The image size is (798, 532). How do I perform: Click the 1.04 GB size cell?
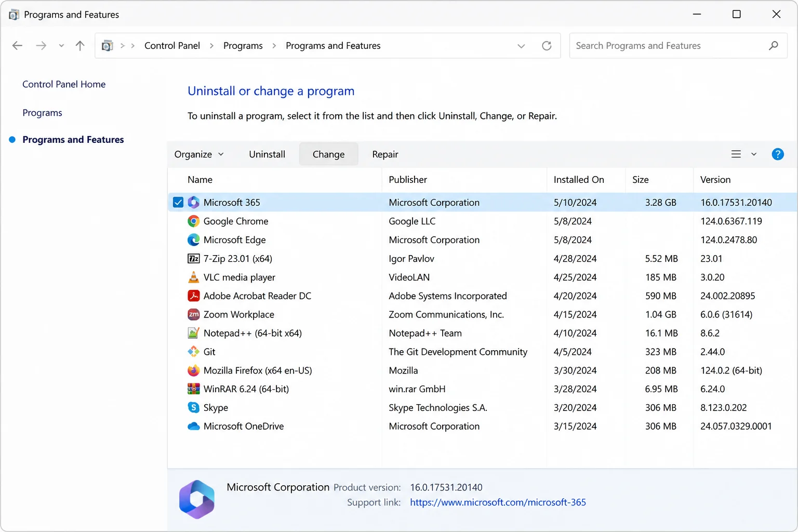[x=661, y=314]
